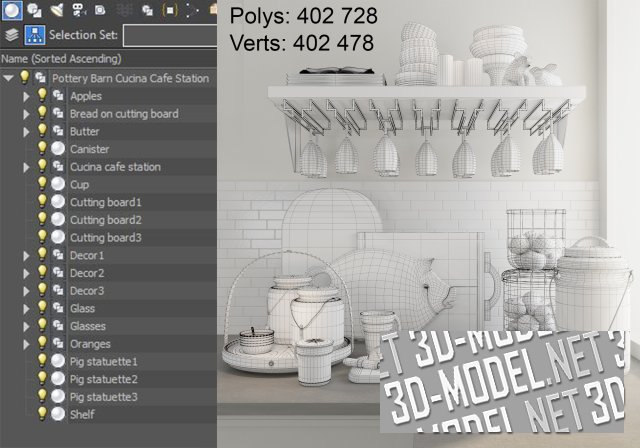The width and height of the screenshot is (640, 448).
Task: Select the Cup object entry
Action: tap(81, 184)
